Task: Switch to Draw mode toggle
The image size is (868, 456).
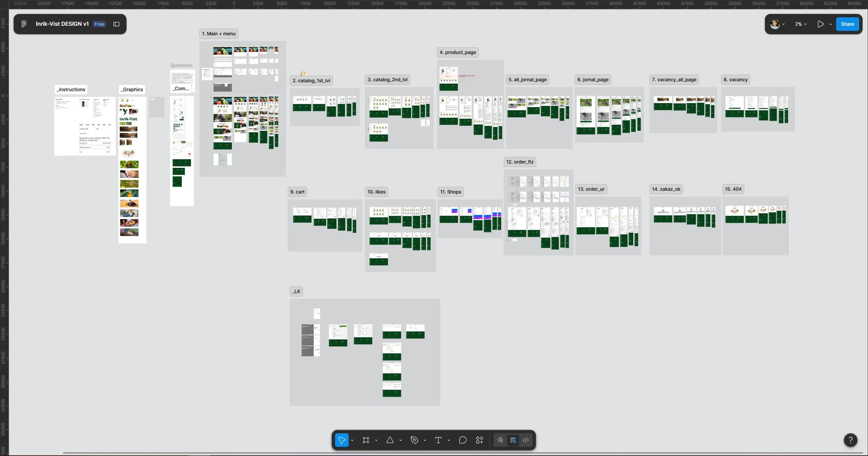Action: pyautogui.click(x=500, y=440)
